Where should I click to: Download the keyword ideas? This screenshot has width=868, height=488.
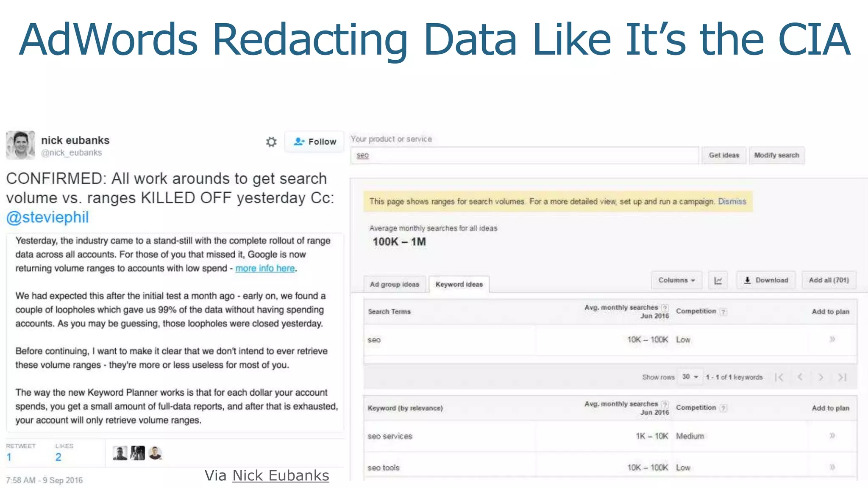click(x=766, y=280)
